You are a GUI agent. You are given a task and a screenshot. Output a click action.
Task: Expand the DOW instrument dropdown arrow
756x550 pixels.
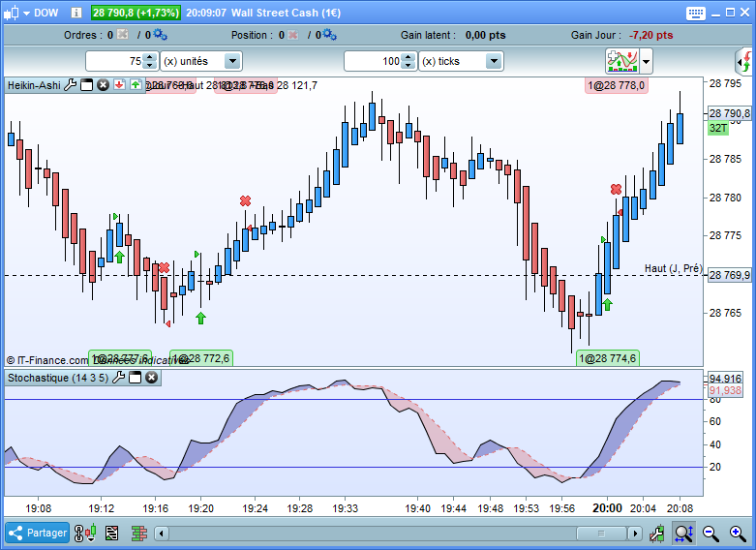(x=26, y=13)
